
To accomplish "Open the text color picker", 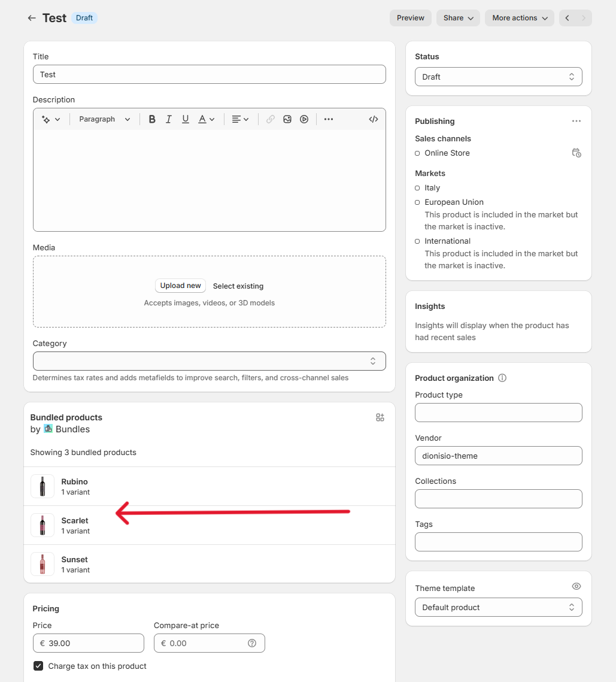I will [207, 119].
